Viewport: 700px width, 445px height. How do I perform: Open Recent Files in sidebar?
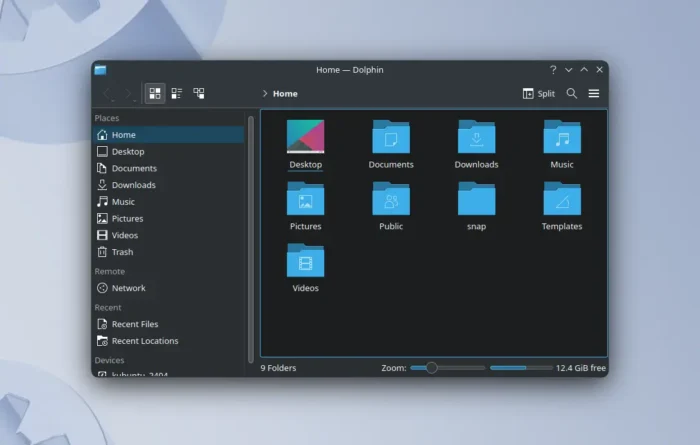[134, 324]
